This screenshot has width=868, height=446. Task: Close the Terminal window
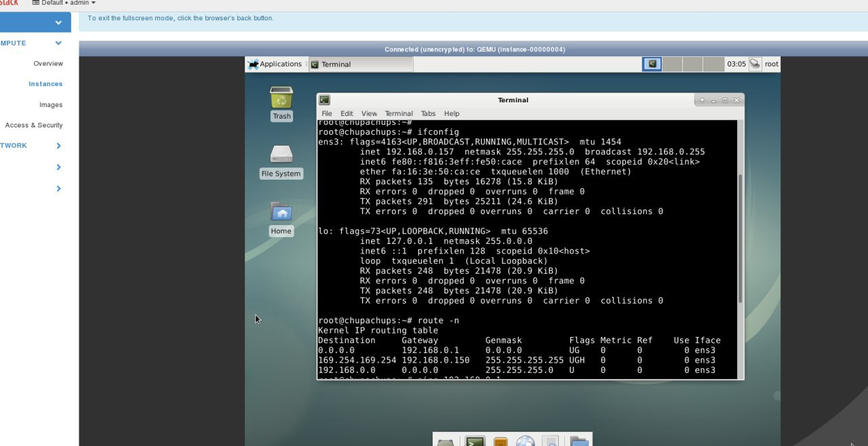[736, 100]
